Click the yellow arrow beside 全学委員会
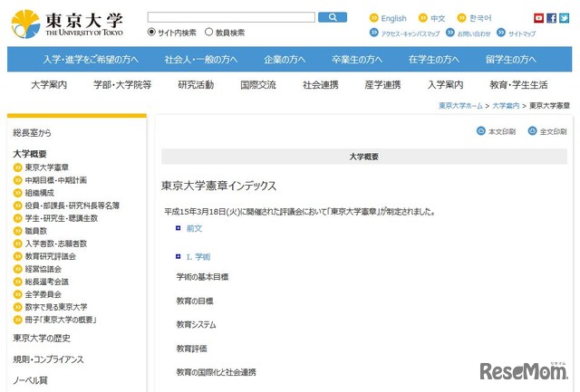 [x=18, y=294]
